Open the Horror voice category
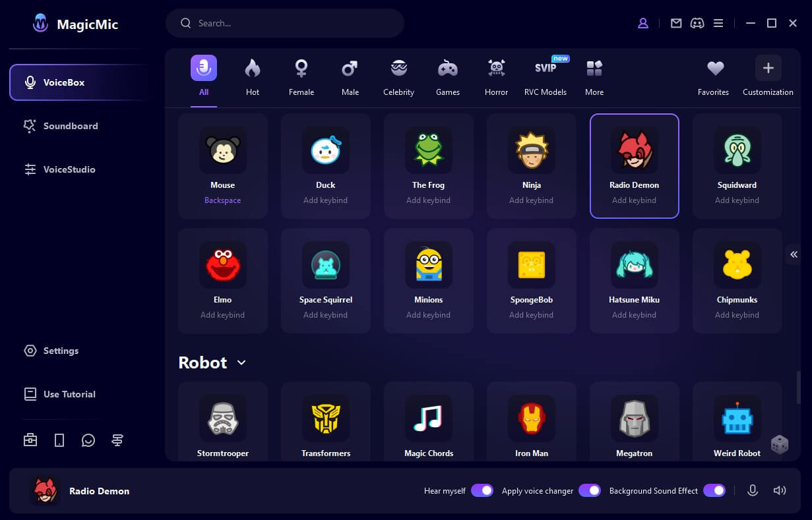This screenshot has height=520, width=812. [496, 76]
